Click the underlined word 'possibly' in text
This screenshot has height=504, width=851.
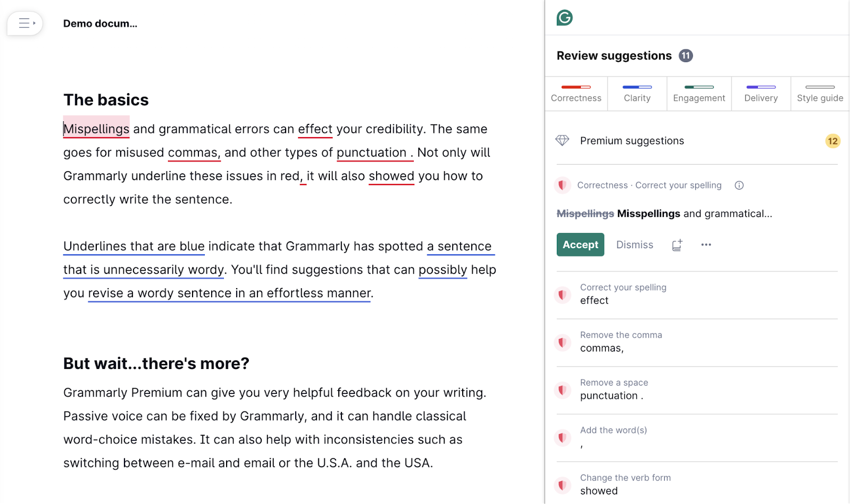coord(443,270)
